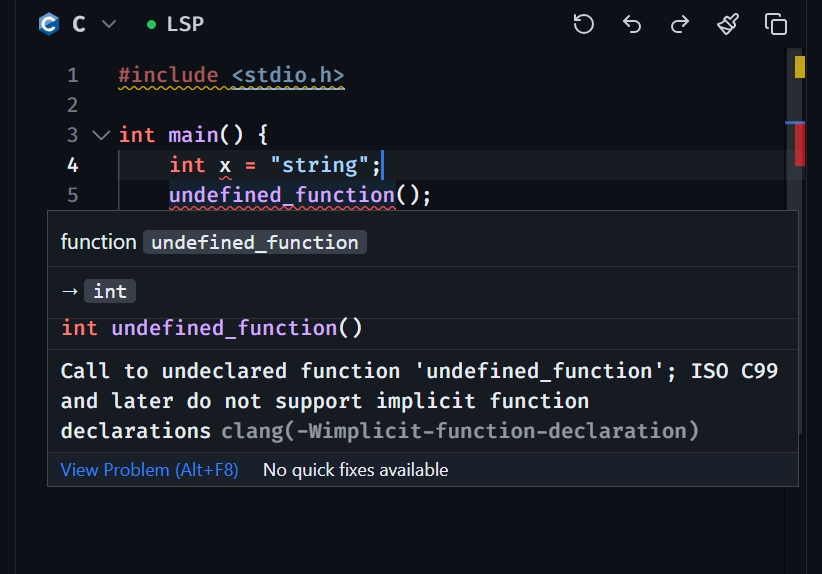Click the LSP status indicator
822x574 pixels.
[175, 24]
